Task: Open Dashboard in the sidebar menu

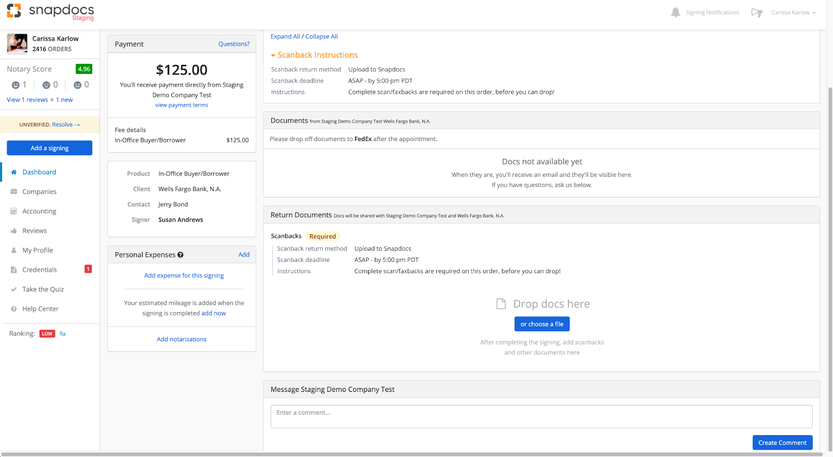Action: pyautogui.click(x=39, y=172)
